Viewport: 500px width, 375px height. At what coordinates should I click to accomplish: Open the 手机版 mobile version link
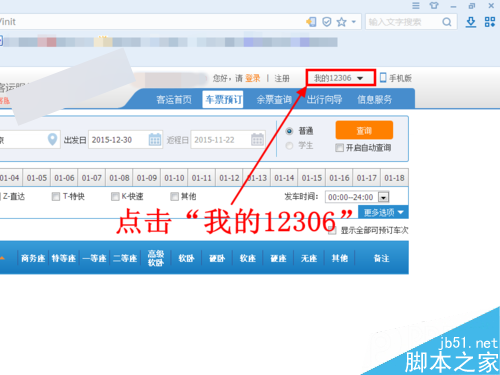click(x=396, y=78)
